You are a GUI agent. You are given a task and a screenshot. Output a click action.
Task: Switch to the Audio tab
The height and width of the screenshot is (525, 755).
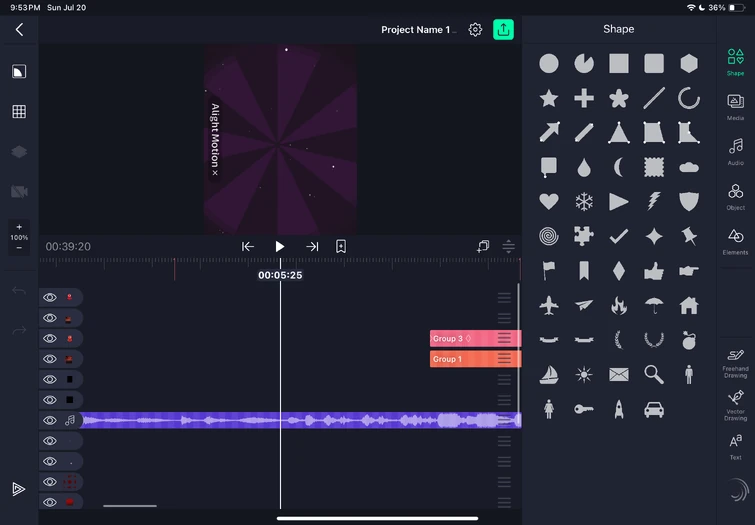(735, 150)
